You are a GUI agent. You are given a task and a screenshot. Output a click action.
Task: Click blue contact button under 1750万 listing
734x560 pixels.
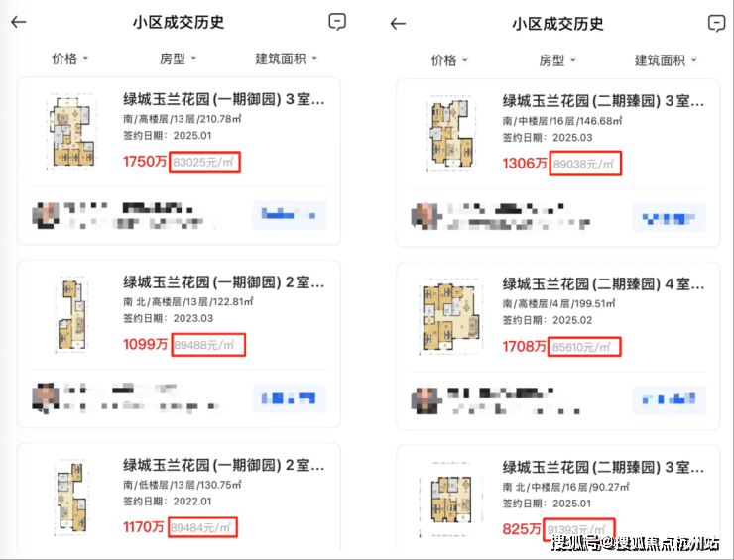coord(290,215)
